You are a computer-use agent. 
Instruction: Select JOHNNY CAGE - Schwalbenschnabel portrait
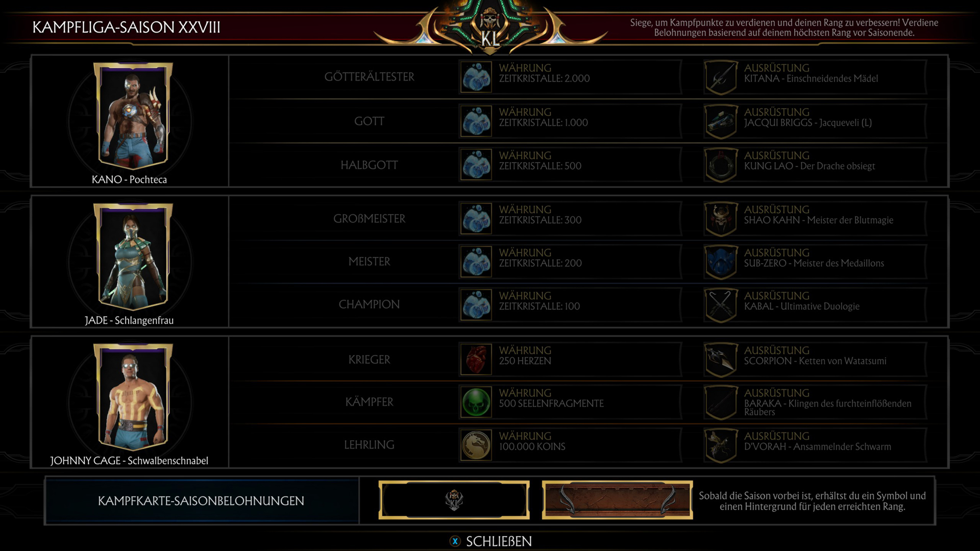coord(133,397)
